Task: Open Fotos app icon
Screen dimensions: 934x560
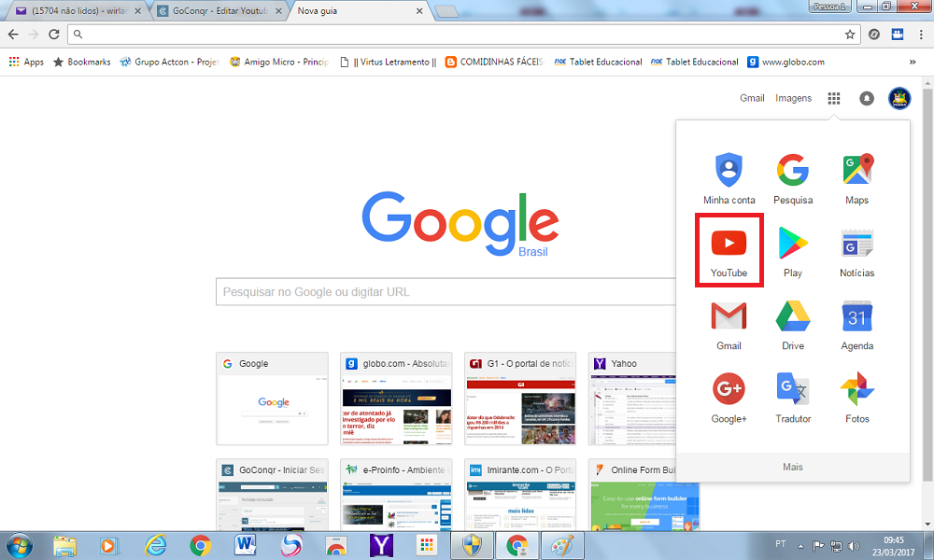Action: coord(857,397)
